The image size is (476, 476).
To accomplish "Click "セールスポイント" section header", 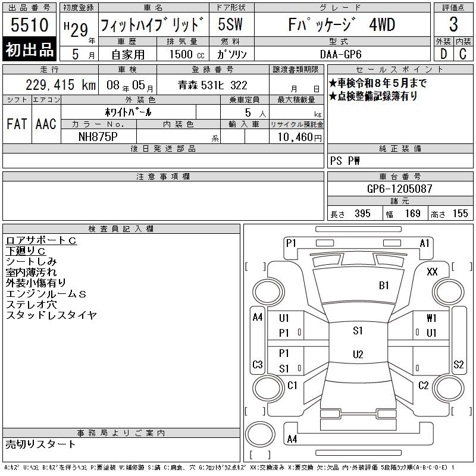I will 400,70.
